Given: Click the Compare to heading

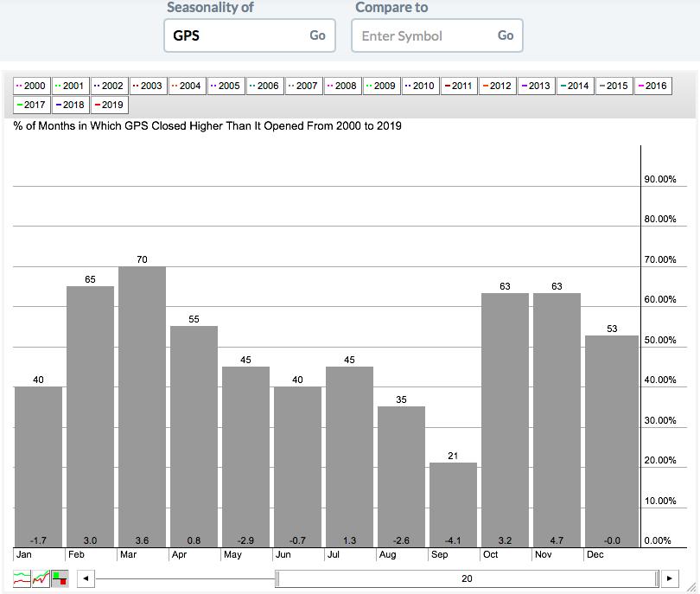Looking at the screenshot, I should point(391,7).
